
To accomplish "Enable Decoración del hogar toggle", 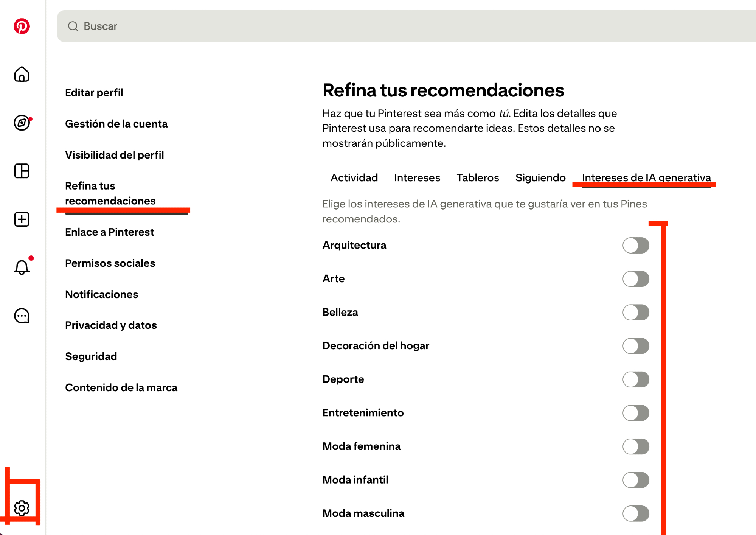I will [636, 346].
